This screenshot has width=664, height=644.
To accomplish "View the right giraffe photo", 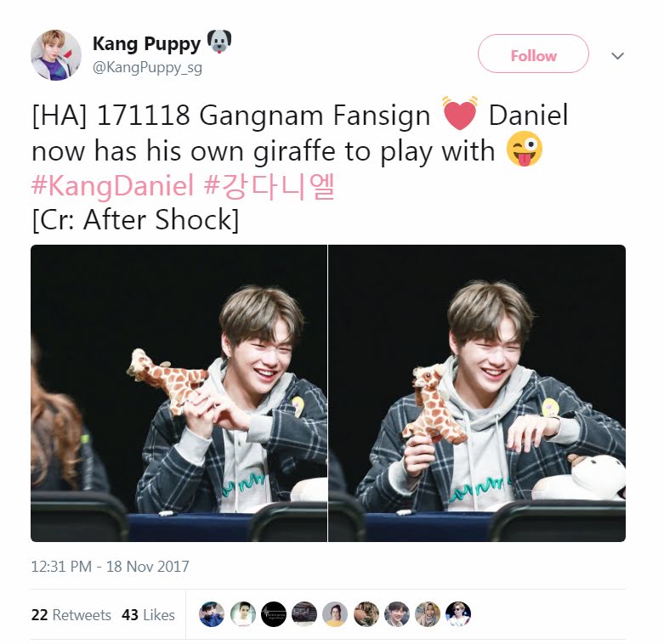I will point(477,393).
